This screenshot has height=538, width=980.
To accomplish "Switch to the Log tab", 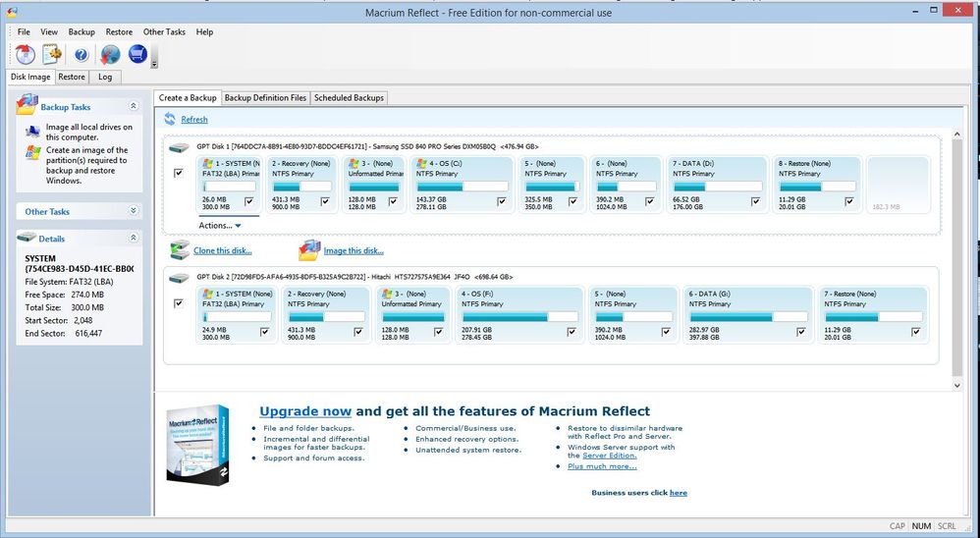I will click(105, 77).
